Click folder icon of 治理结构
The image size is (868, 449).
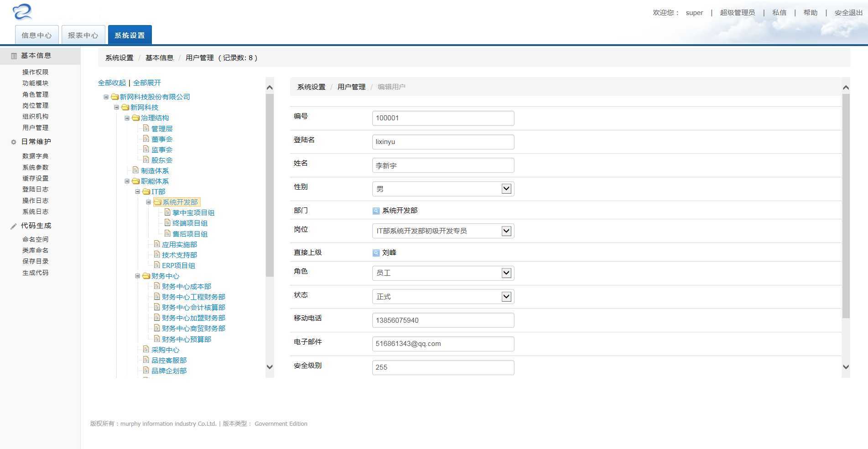[136, 118]
